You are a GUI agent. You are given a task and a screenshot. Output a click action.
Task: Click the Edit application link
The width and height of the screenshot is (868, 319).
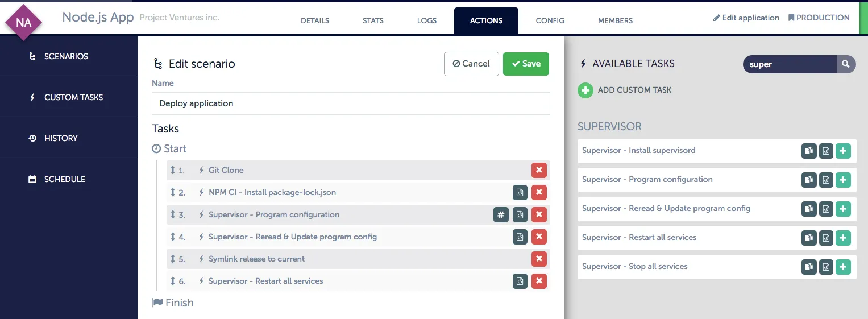746,18
